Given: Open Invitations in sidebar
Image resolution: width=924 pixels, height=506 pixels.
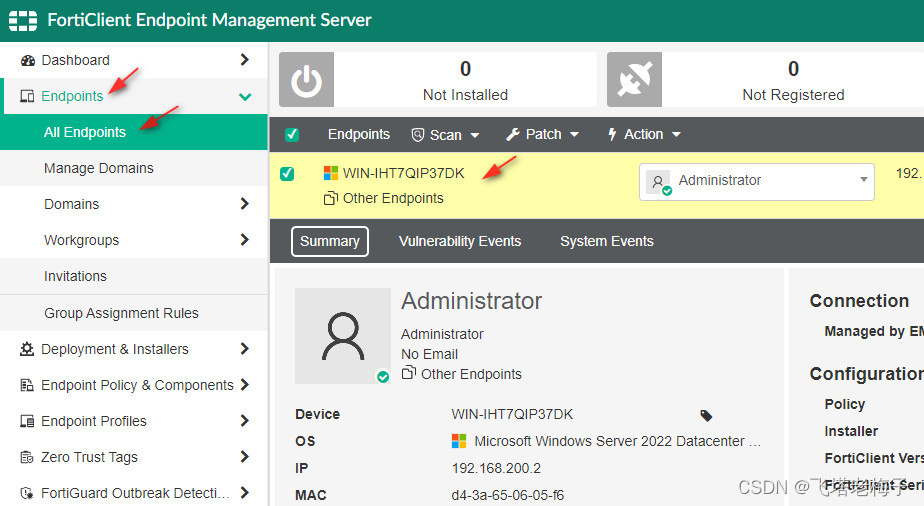Looking at the screenshot, I should click(134, 276).
